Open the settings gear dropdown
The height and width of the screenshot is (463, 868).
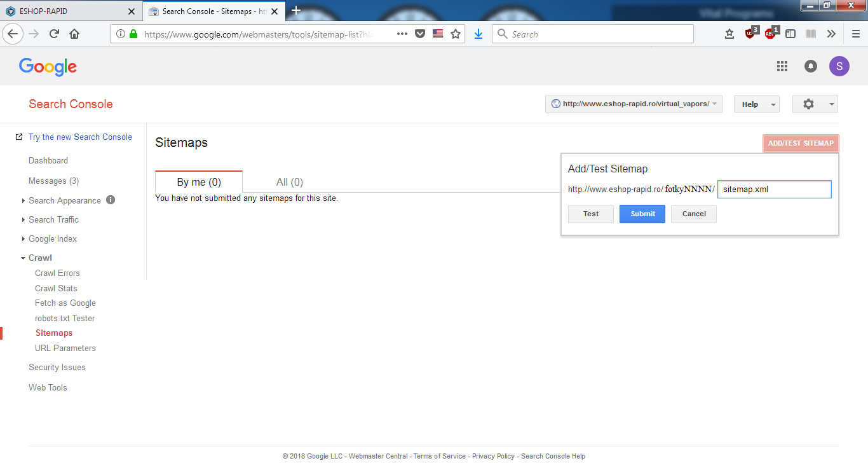click(x=815, y=104)
